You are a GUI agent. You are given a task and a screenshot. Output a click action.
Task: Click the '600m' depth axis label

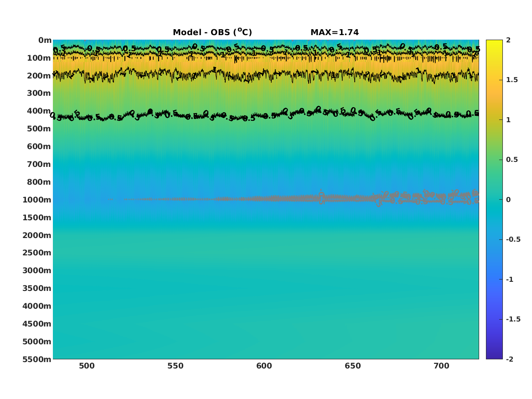(39, 146)
